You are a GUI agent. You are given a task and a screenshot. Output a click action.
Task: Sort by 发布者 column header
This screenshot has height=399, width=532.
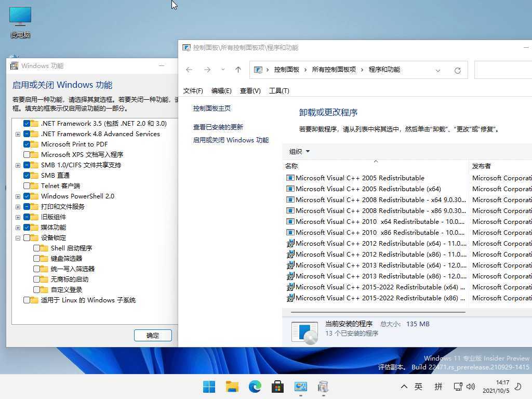500,166
